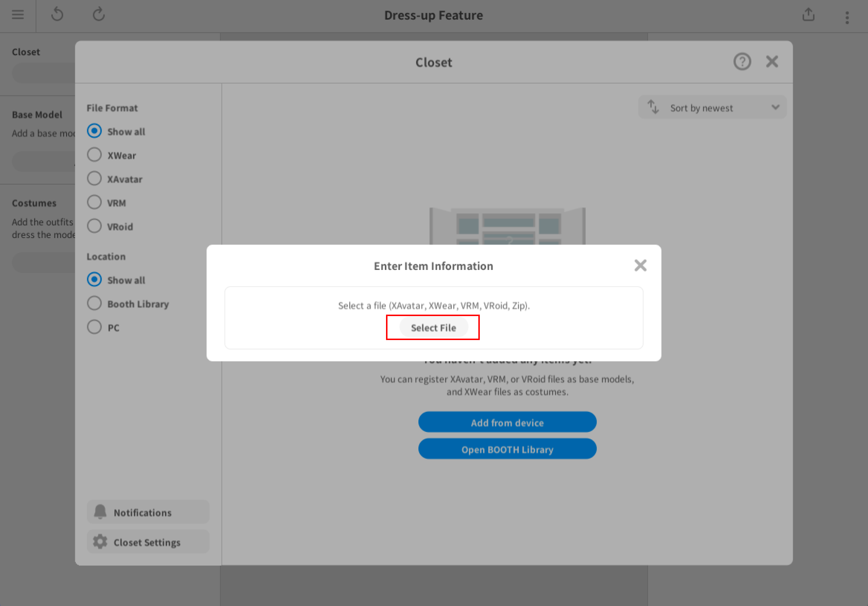Open Notifications panel button
Image resolution: width=868 pixels, height=606 pixels.
click(148, 512)
